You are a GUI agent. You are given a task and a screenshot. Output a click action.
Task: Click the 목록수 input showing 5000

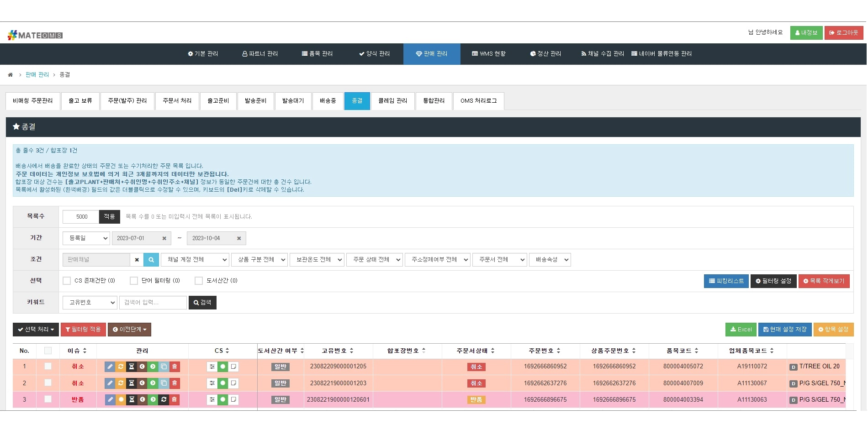(81, 217)
